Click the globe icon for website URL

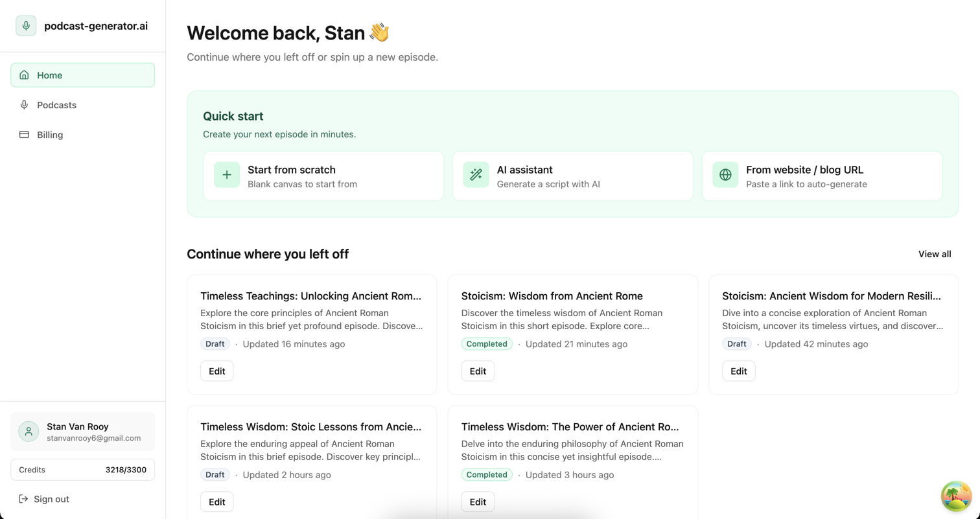click(725, 175)
